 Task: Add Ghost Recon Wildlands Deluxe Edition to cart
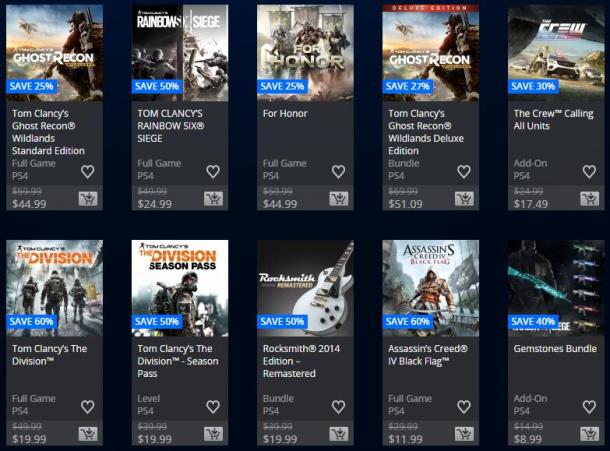(x=465, y=199)
